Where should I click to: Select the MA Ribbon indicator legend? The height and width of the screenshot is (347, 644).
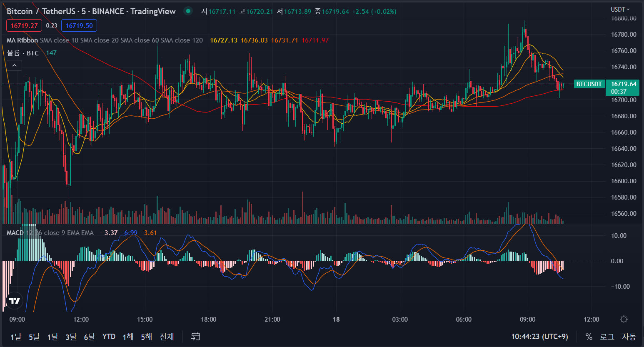tap(22, 40)
